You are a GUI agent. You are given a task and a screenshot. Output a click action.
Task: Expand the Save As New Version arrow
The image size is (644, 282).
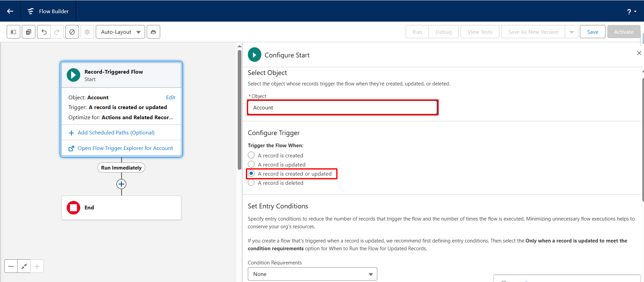pos(572,32)
